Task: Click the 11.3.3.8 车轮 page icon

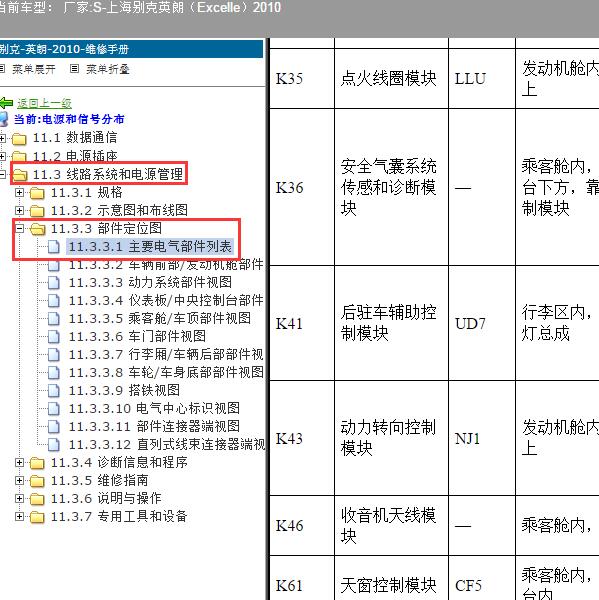Action: 54,372
